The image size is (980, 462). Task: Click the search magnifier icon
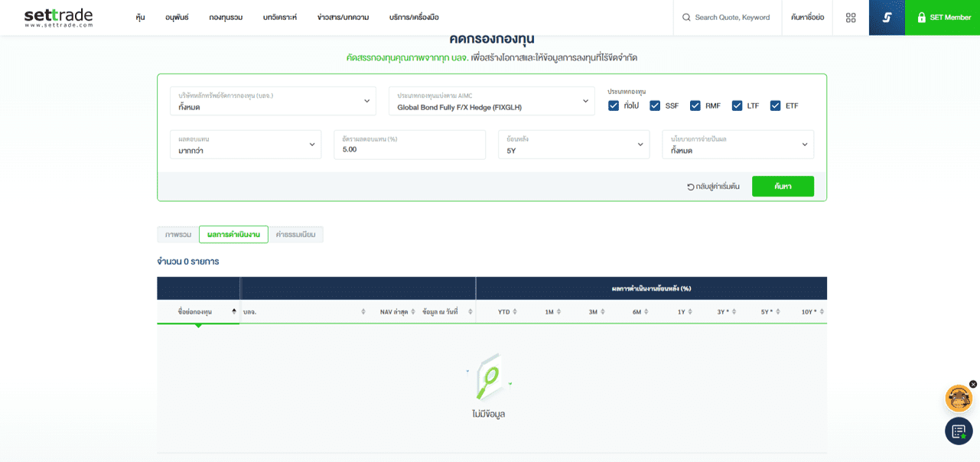tap(686, 18)
